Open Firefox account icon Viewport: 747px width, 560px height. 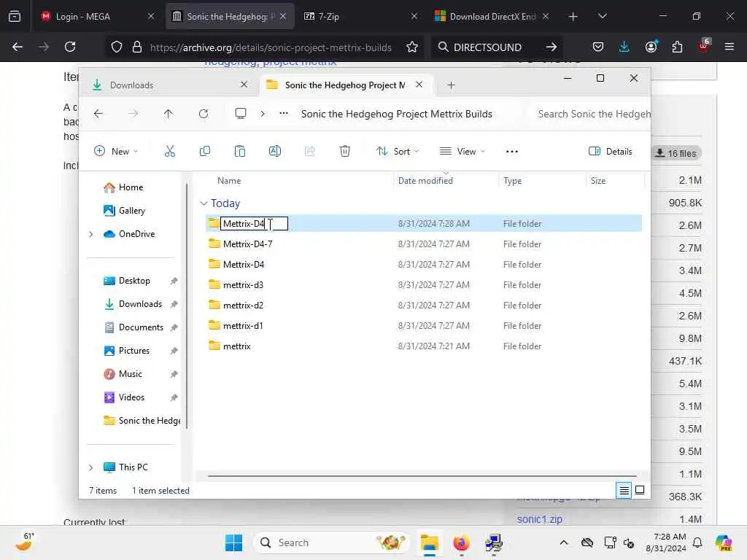coord(651,47)
